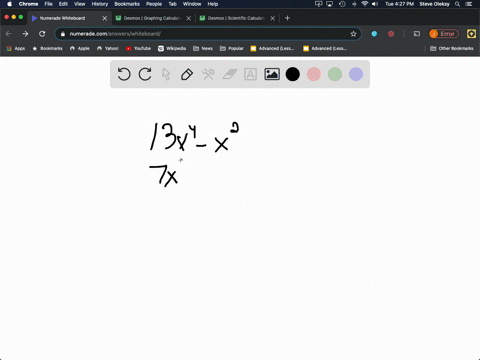Close the Numerade Whiteboard tab
480x360 pixels.
pos(105,18)
